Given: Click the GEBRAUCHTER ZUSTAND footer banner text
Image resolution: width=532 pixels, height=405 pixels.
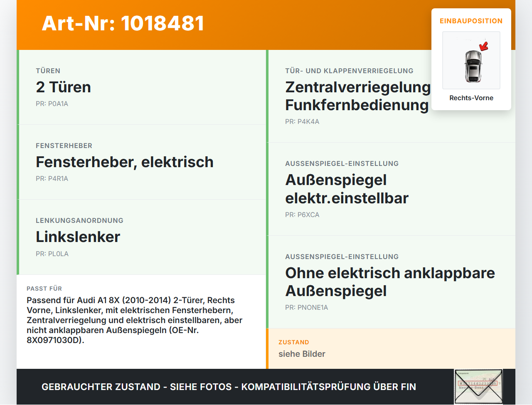Looking at the screenshot, I should (x=229, y=387).
